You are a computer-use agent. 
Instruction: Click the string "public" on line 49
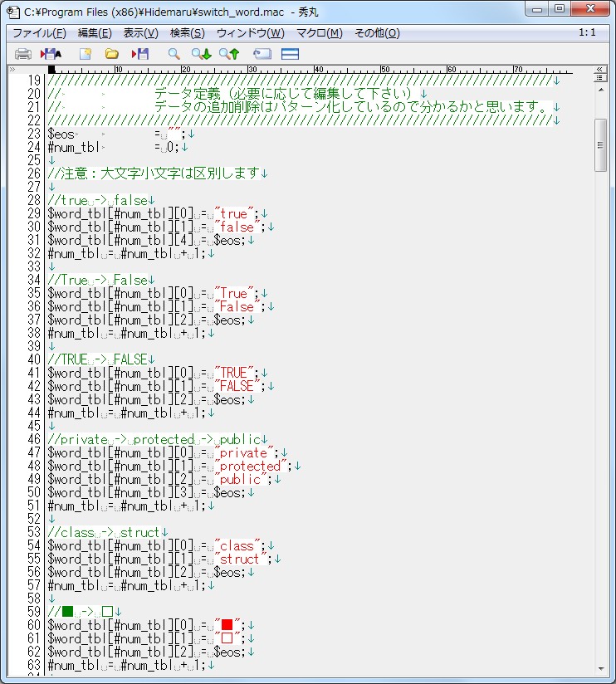[x=241, y=480]
